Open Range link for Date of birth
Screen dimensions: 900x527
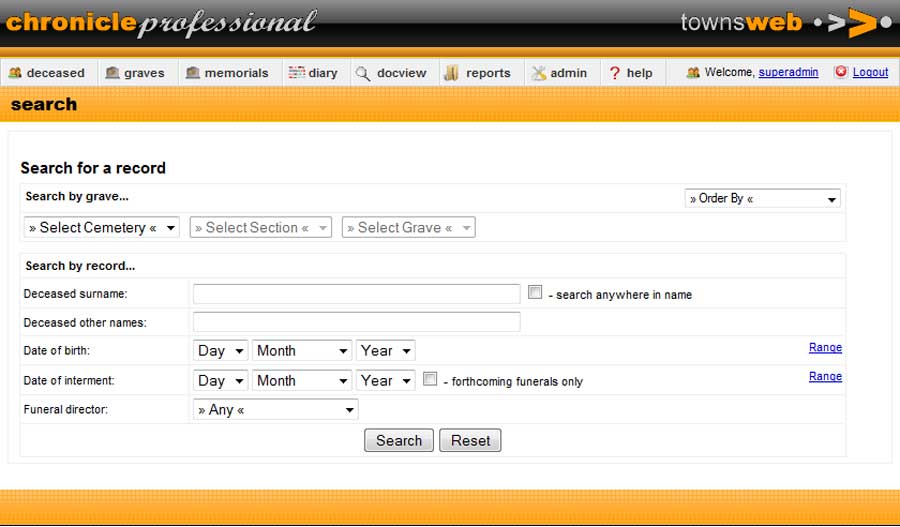pyautogui.click(x=825, y=347)
